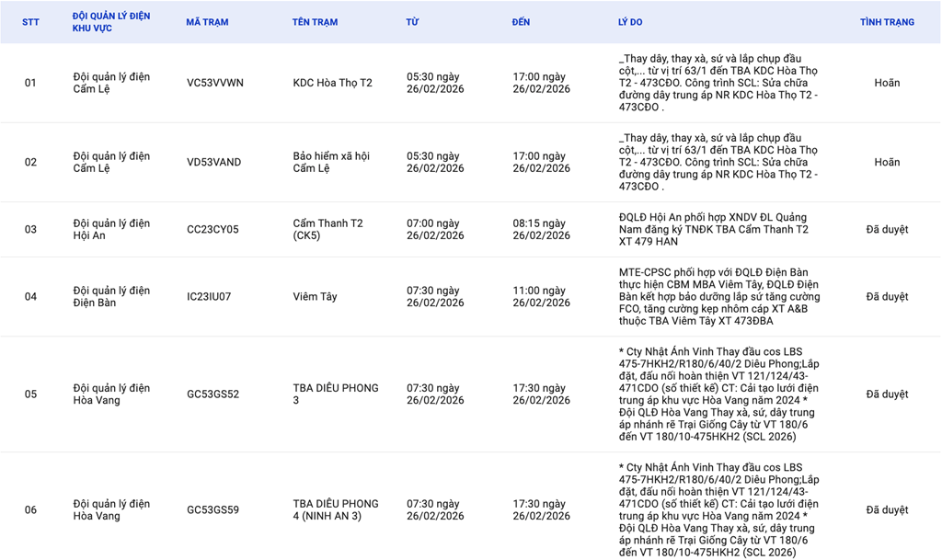Screen dimensions: 942x560
Task: Select the Tình Trạng column header
Action: pyautogui.click(x=887, y=22)
